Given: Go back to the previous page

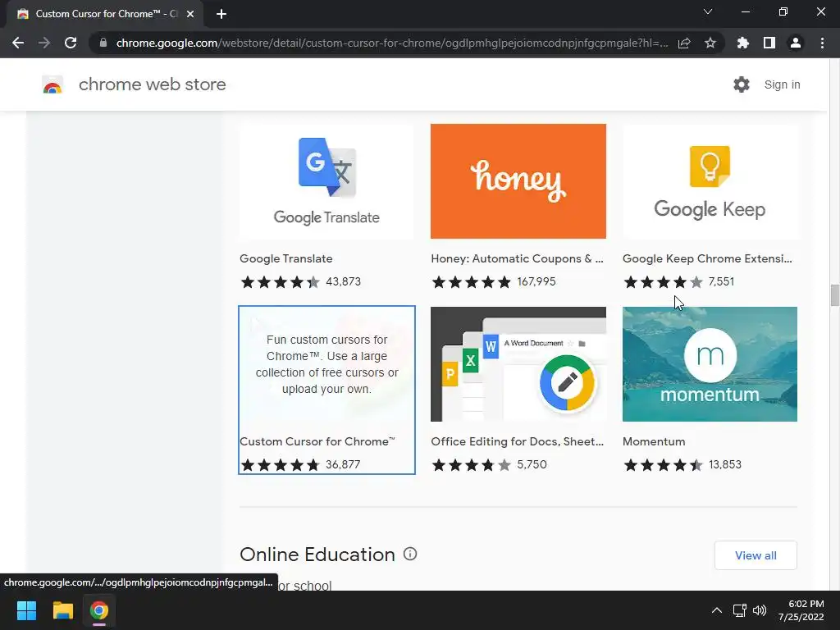Looking at the screenshot, I should click(x=18, y=43).
